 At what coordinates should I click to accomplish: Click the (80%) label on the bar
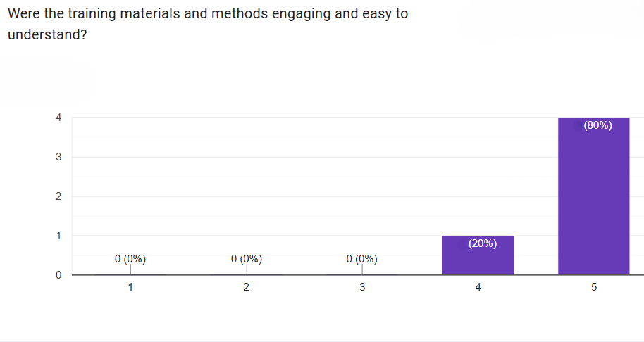tap(598, 126)
